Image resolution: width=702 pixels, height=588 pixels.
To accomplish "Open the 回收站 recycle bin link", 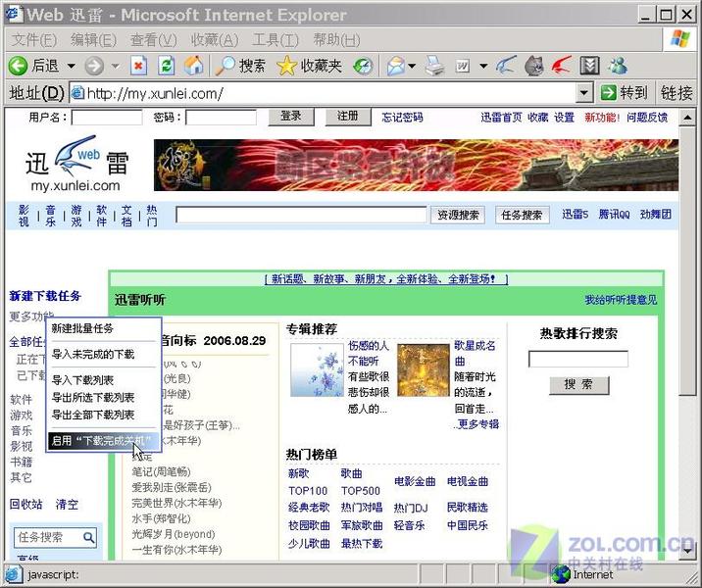I will [25, 505].
